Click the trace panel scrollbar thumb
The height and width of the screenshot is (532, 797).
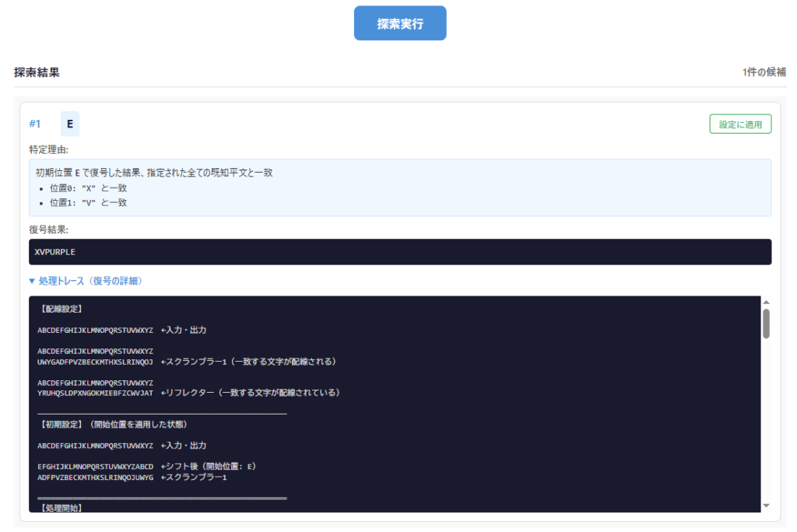tap(766, 324)
